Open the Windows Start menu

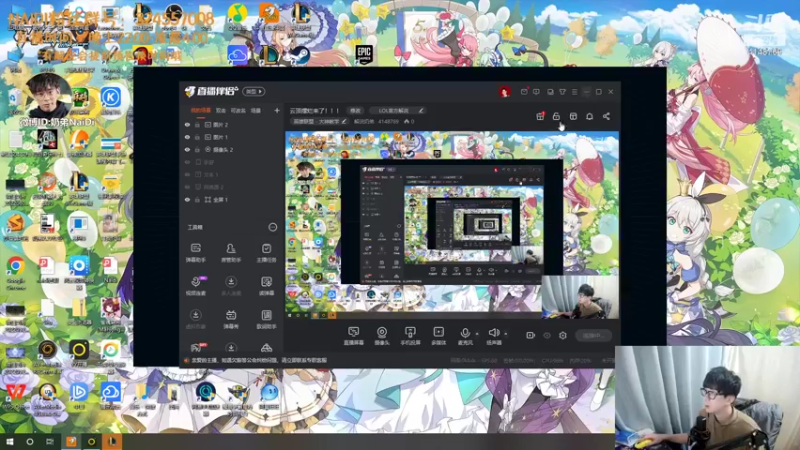(x=10, y=441)
